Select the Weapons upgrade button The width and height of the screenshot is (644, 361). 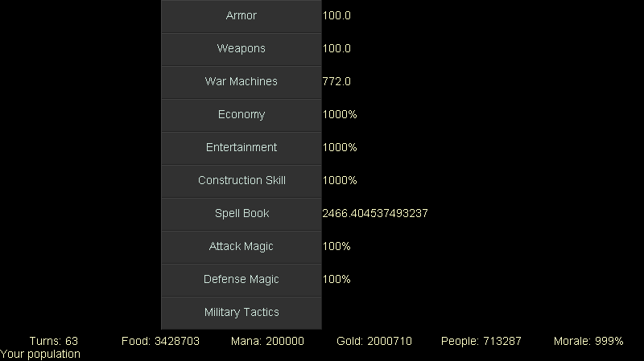(x=242, y=49)
